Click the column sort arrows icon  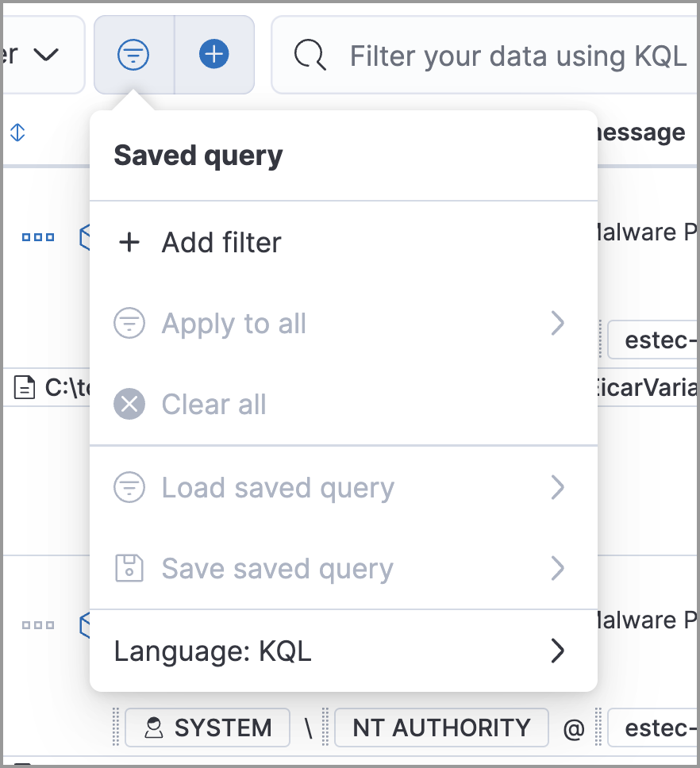(16, 132)
